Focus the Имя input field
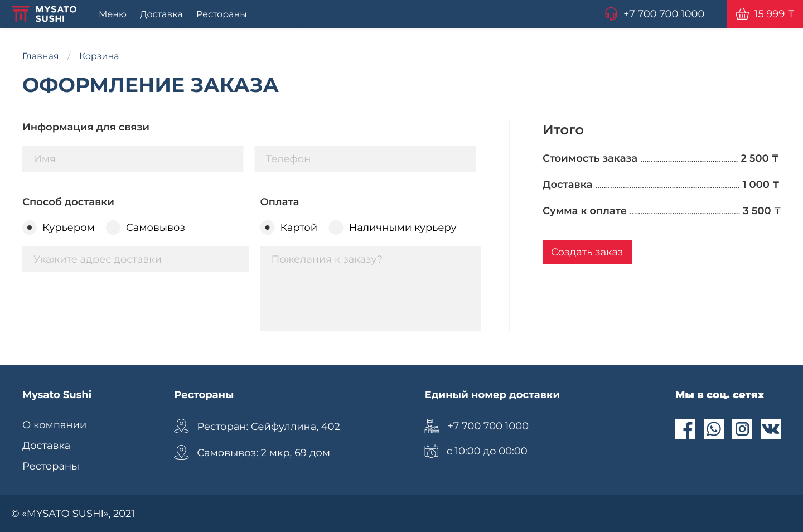The width and height of the screenshot is (803, 532). coord(133,159)
